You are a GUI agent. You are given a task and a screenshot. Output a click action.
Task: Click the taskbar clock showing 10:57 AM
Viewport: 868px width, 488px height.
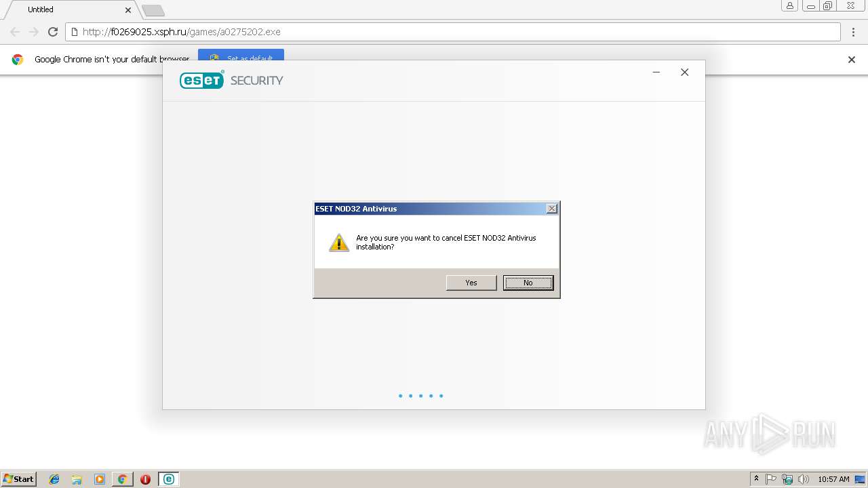tap(833, 479)
